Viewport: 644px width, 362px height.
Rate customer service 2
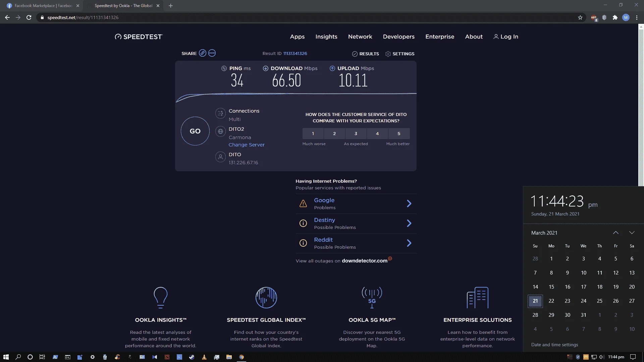tap(334, 133)
